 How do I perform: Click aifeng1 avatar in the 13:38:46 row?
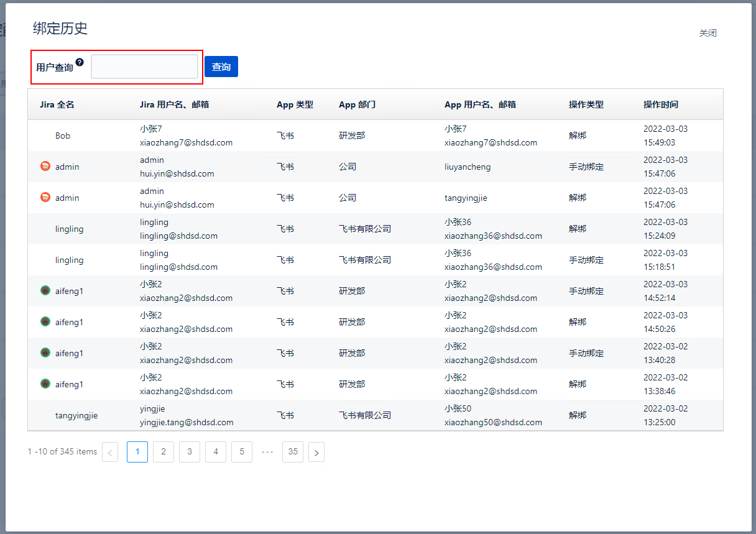click(45, 384)
